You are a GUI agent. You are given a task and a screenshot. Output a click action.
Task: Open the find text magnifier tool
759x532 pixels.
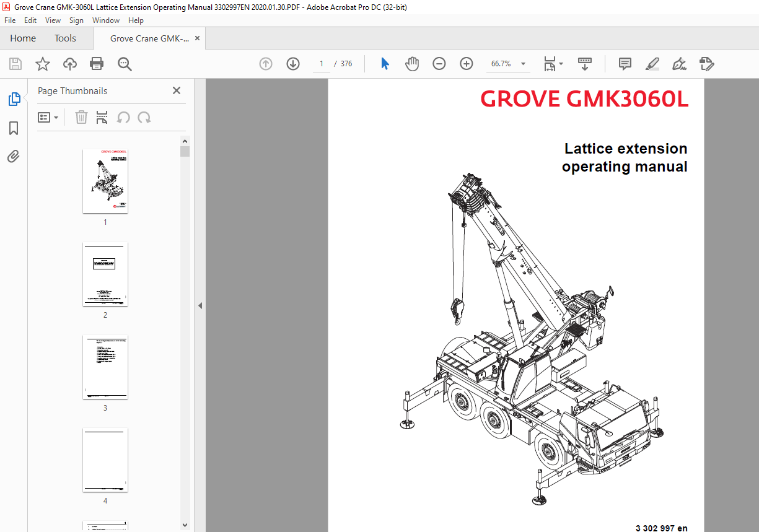tap(125, 64)
